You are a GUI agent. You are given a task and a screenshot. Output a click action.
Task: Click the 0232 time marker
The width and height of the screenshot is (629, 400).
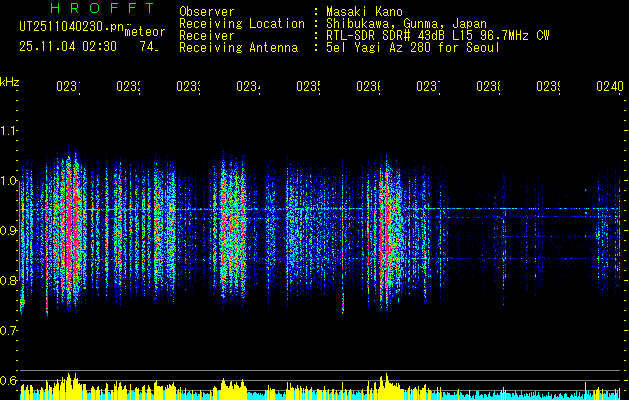tap(128, 87)
